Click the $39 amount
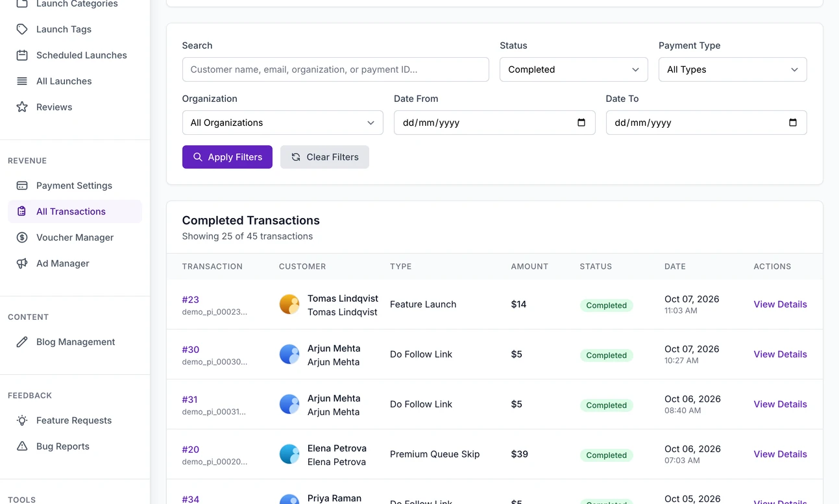 coord(519,454)
